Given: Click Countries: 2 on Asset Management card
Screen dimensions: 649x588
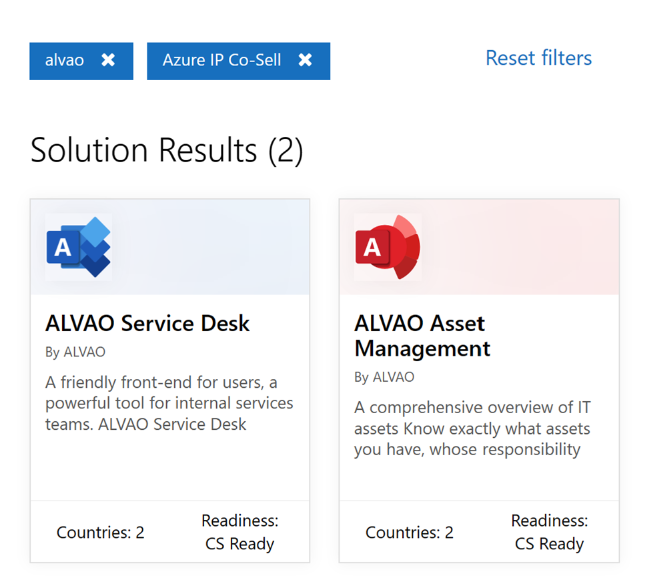Looking at the screenshot, I should click(409, 532).
